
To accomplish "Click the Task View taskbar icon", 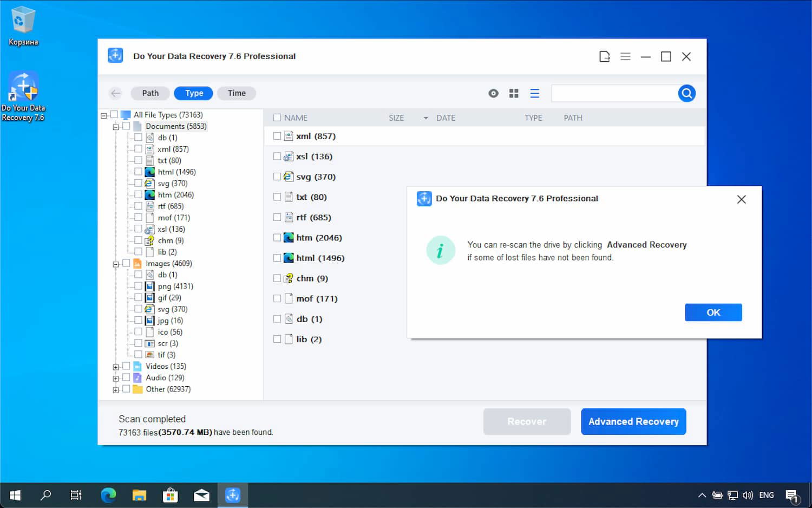I will click(76, 495).
